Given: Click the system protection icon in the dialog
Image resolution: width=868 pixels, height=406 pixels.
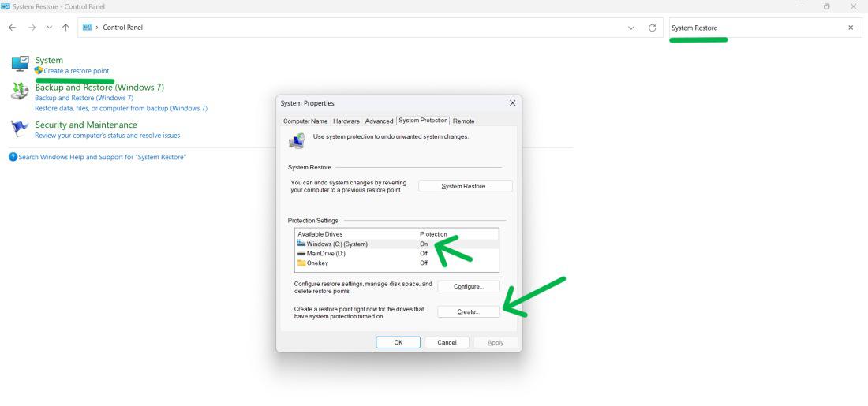Looking at the screenshot, I should 297,140.
